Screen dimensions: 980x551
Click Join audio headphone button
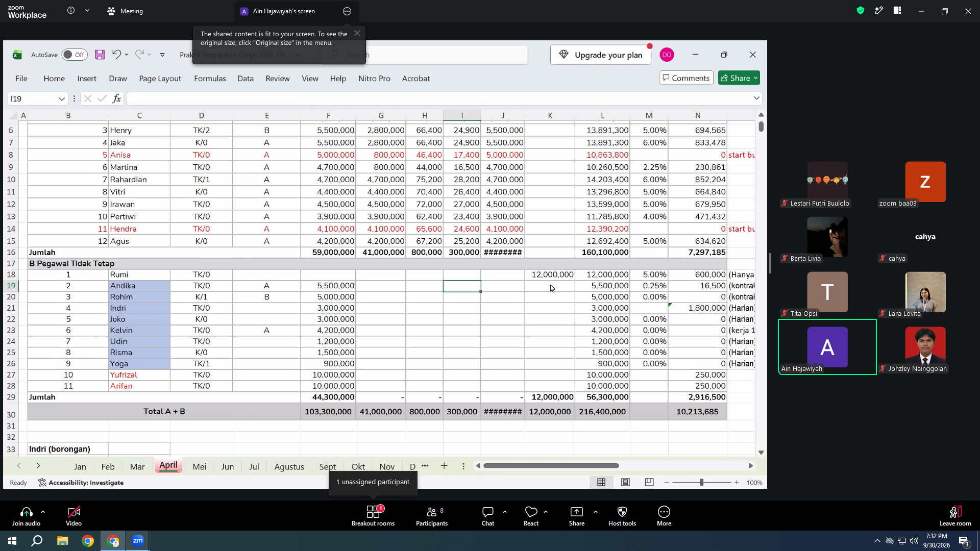pyautogui.click(x=26, y=515)
